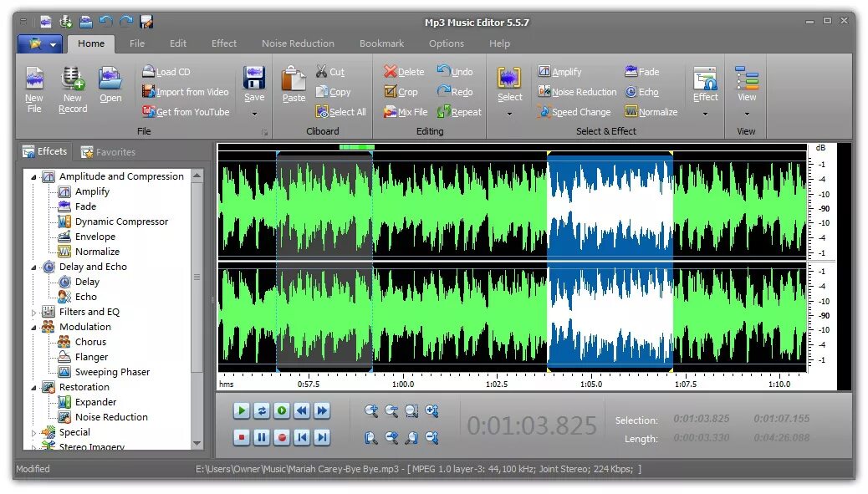Collapse the Modulation tree node
This screenshot has height=494, width=868.
[33, 328]
